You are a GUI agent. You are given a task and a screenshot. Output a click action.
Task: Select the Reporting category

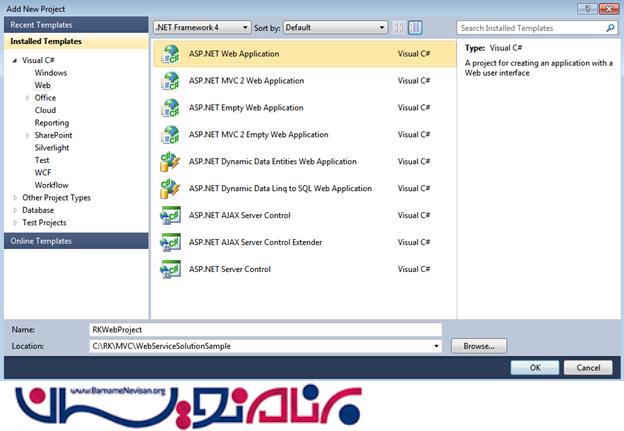[x=52, y=123]
